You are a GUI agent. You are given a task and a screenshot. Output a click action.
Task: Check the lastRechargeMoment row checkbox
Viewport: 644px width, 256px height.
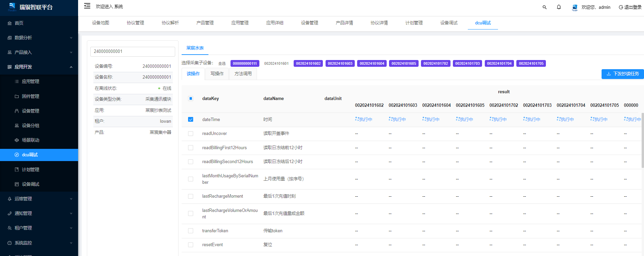(190, 196)
